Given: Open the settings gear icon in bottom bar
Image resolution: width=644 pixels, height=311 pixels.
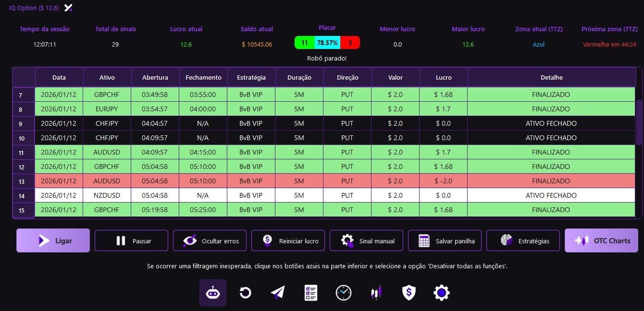Looking at the screenshot, I should point(441,292).
